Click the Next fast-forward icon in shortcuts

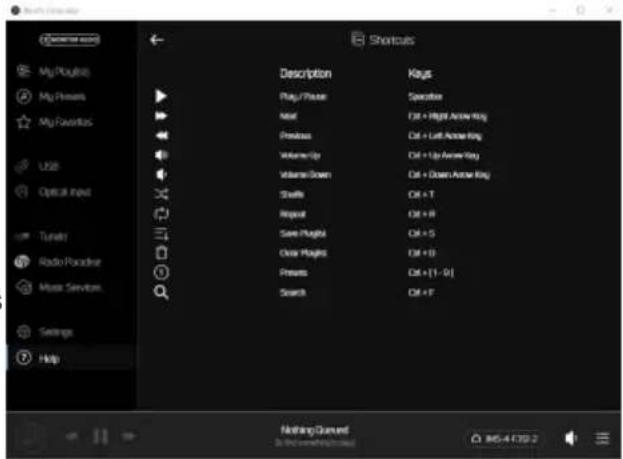pos(161,116)
